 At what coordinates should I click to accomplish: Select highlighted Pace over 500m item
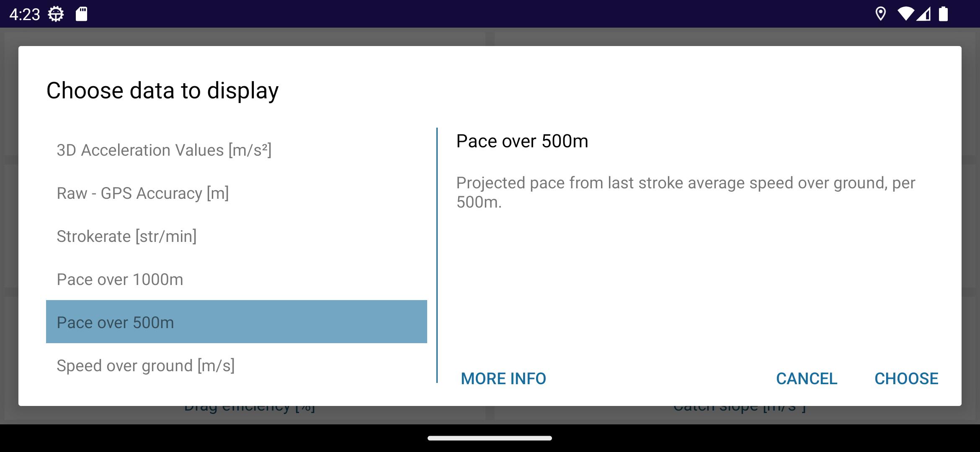click(237, 322)
